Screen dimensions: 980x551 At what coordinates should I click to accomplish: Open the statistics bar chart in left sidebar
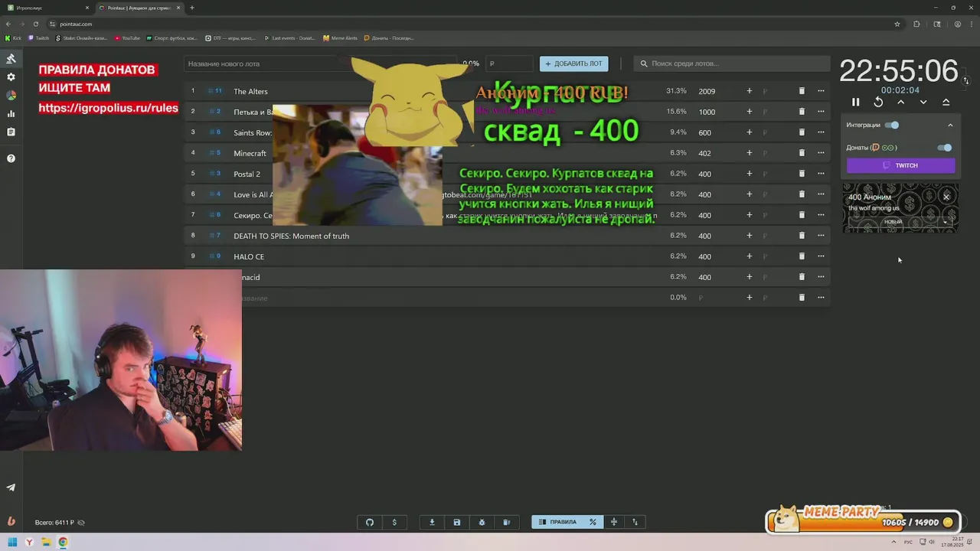coord(11,114)
